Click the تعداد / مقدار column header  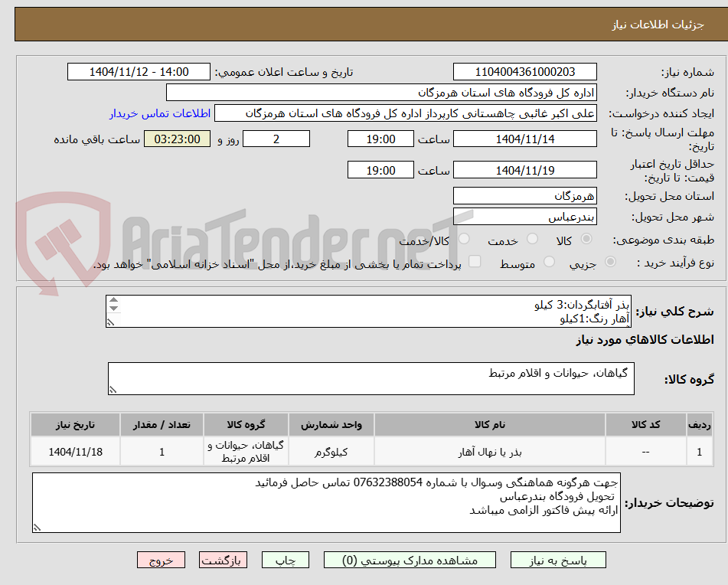pyautogui.click(x=162, y=425)
